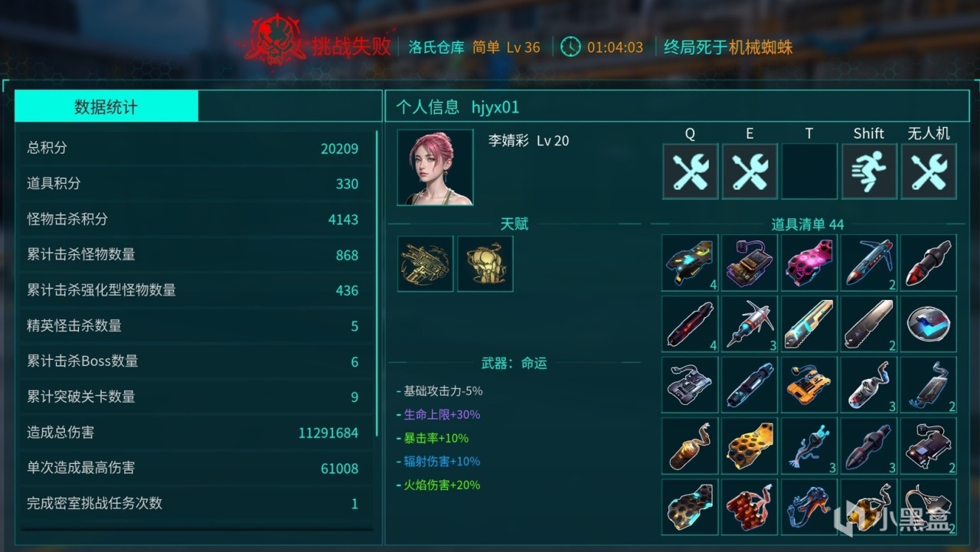Click the statistics list scrollbar

tap(376, 285)
